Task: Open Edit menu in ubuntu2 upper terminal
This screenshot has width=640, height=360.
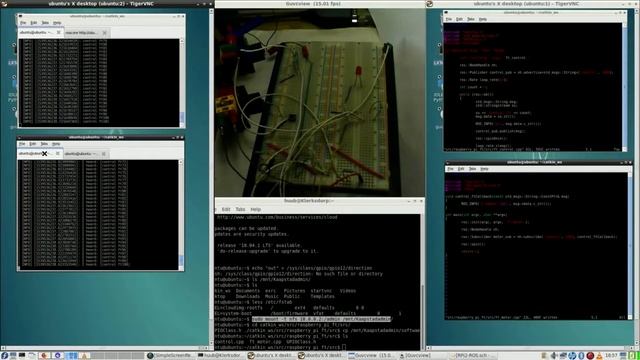Action: coord(34,23)
